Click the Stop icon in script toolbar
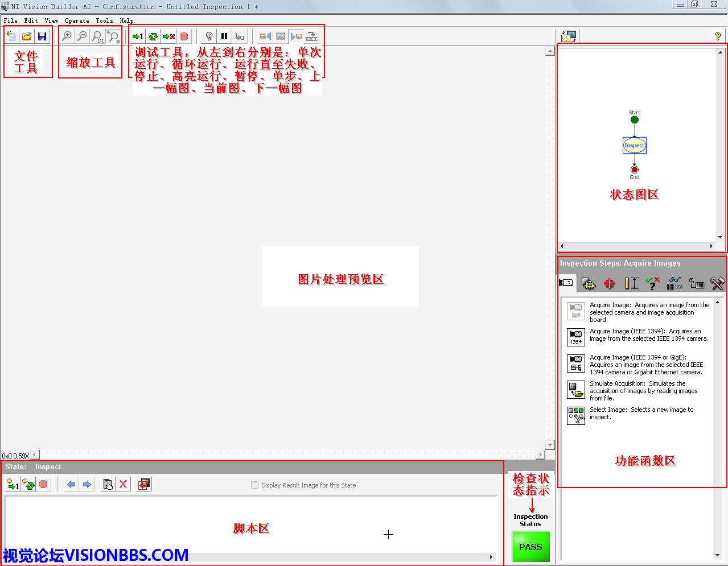Image resolution: width=728 pixels, height=566 pixels. pyautogui.click(x=43, y=484)
